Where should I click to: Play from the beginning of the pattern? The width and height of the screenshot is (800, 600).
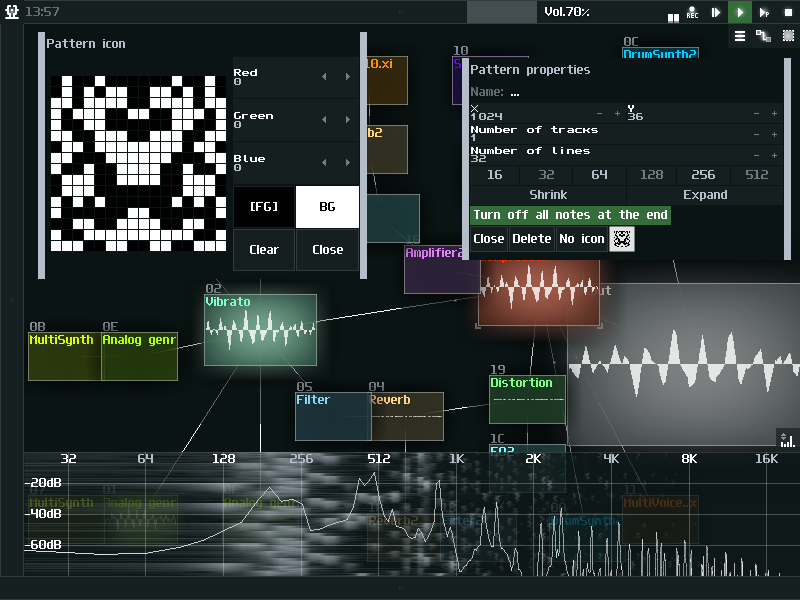click(x=716, y=12)
